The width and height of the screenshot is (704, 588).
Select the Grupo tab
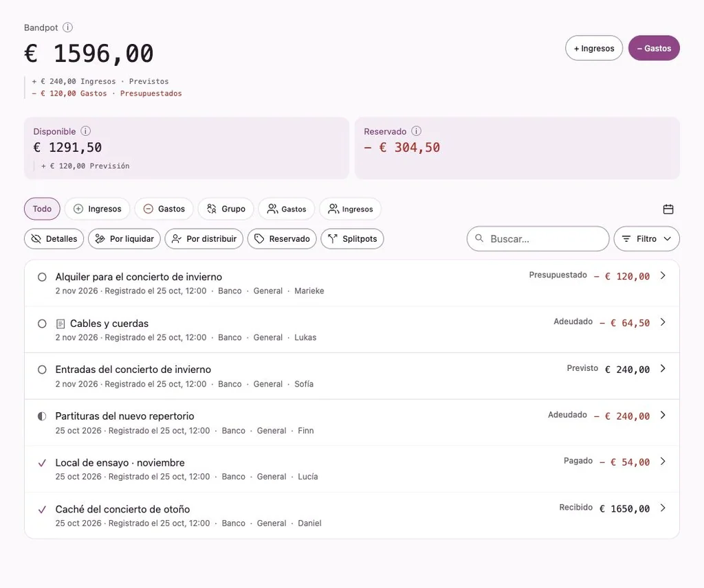pos(225,209)
